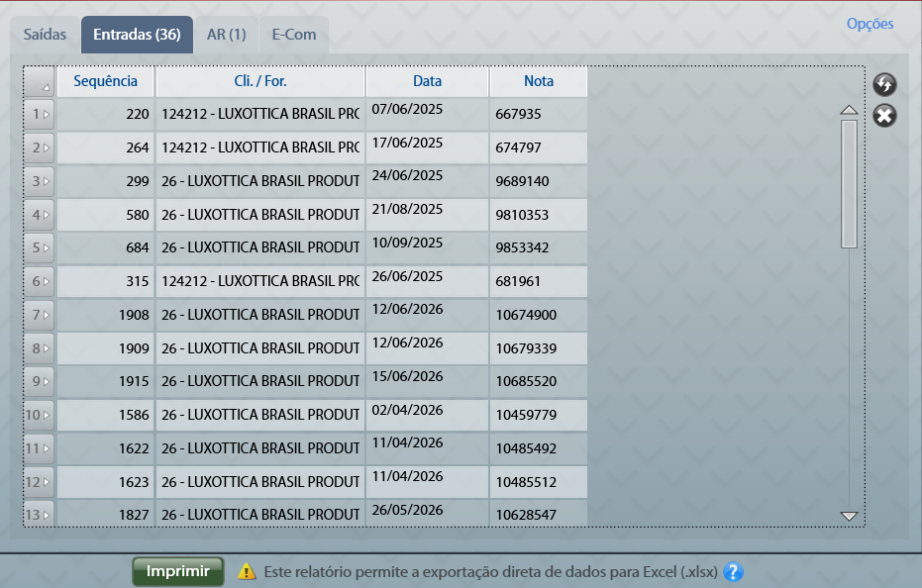Screen dimensions: 922x588
Task: Select the sequence cell 1586
Action: pyautogui.click(x=105, y=415)
